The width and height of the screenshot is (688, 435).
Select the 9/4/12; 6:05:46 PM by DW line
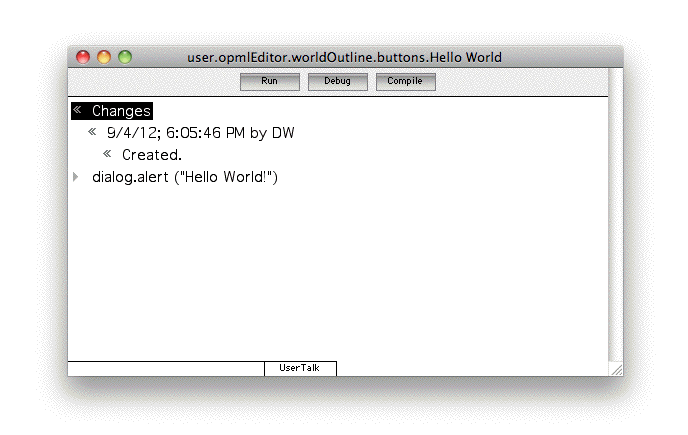point(201,133)
